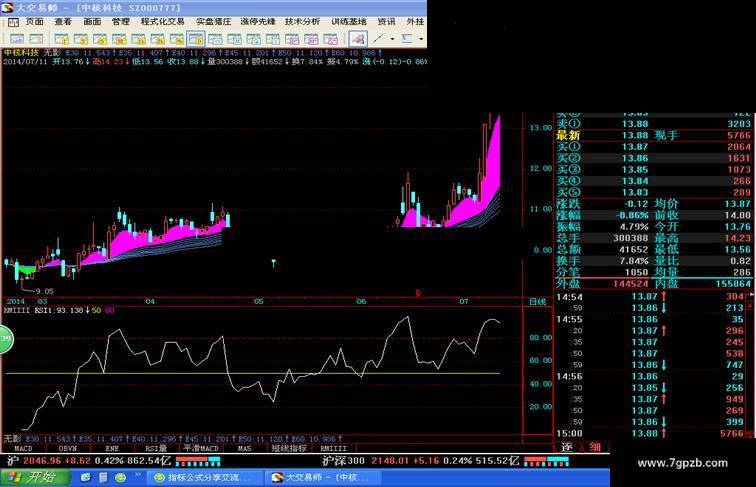Click the 9.05 low price label
The width and height of the screenshot is (756, 487).
coord(44,291)
